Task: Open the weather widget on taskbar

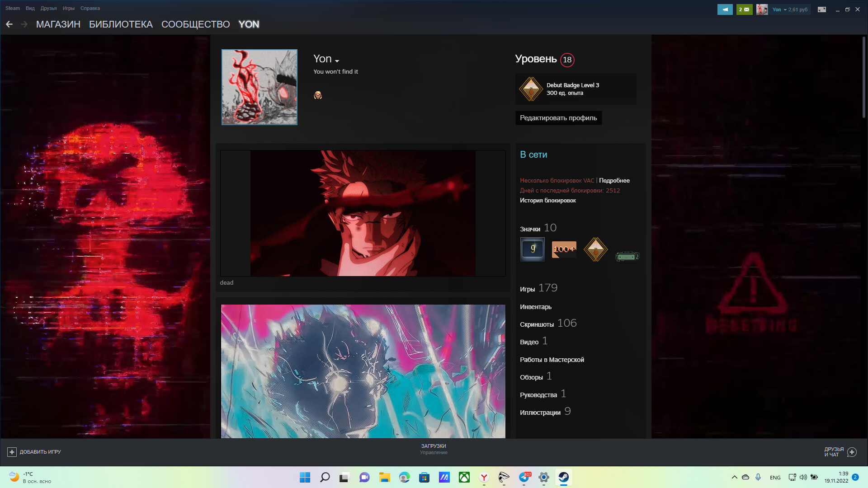Action: [x=30, y=477]
